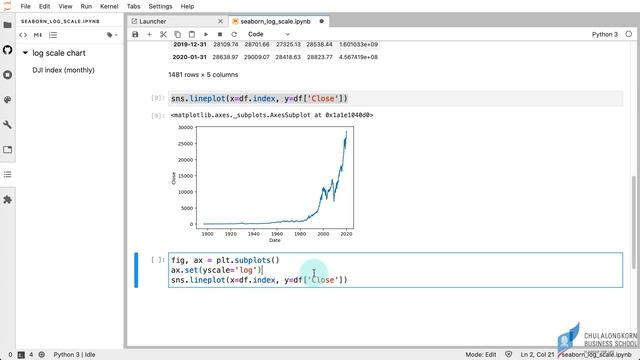Open the View menu
The width and height of the screenshot is (640, 360).
[x=65, y=7]
